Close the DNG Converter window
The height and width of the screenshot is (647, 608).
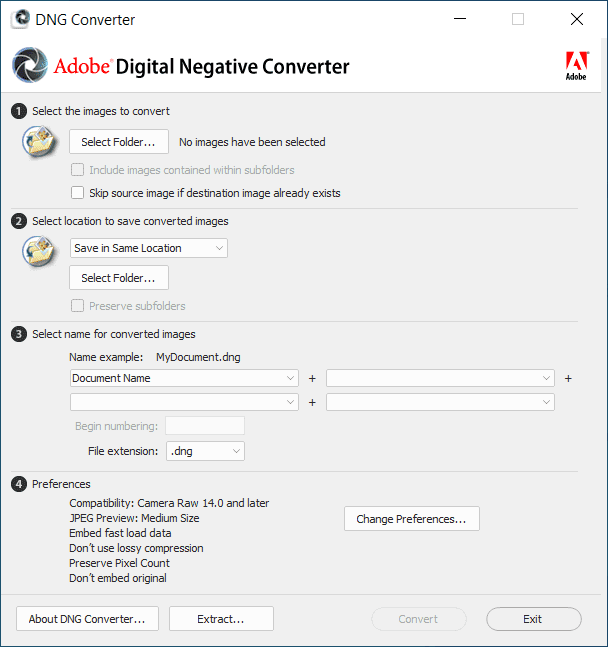click(x=577, y=19)
